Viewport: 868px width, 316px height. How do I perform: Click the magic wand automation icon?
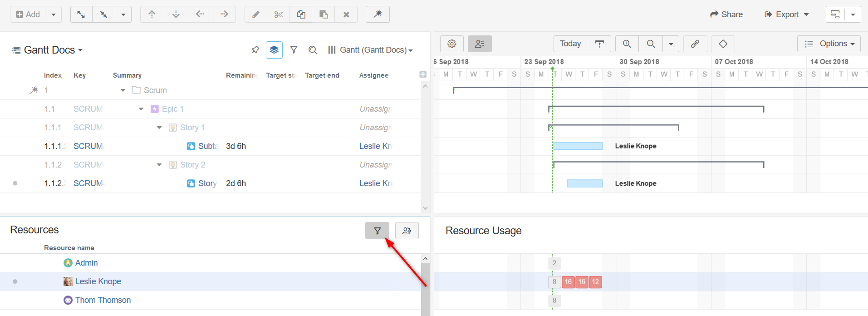pos(378,15)
